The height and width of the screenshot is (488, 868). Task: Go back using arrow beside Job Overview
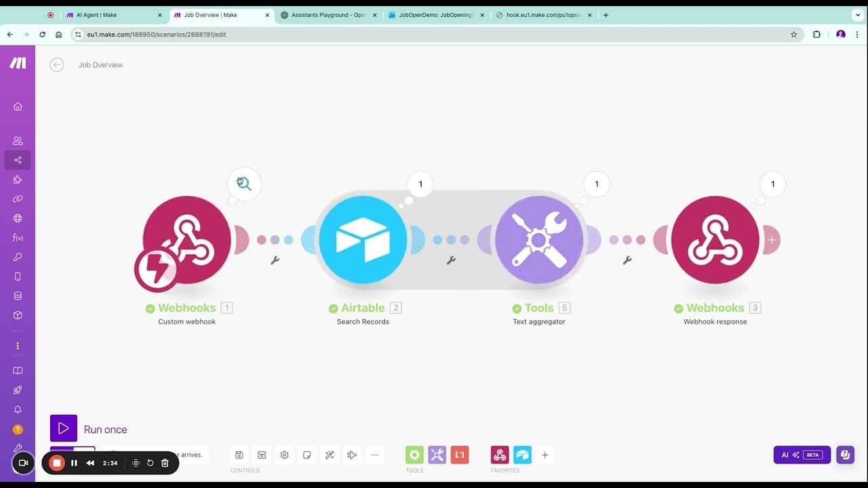(57, 64)
